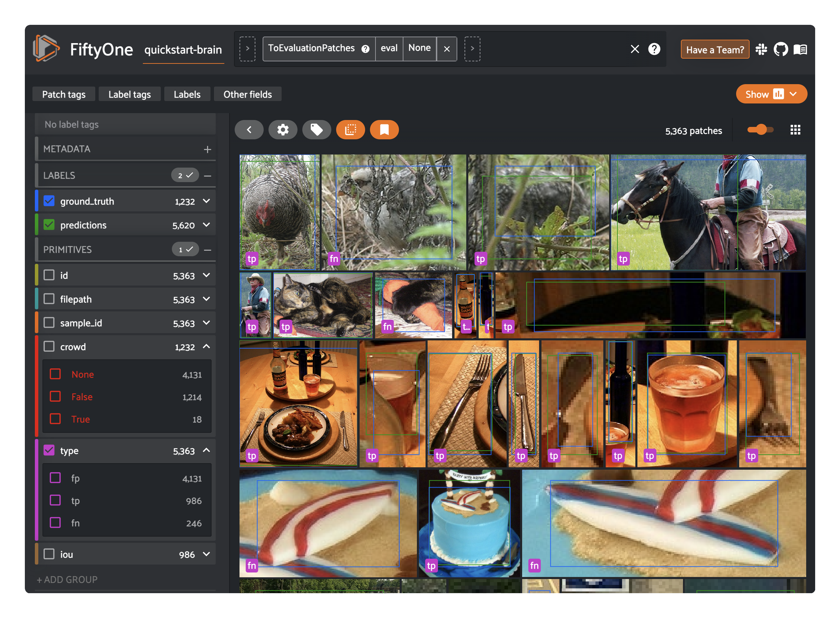Edit the eval parameter field
840x618 pixels.
(x=389, y=49)
